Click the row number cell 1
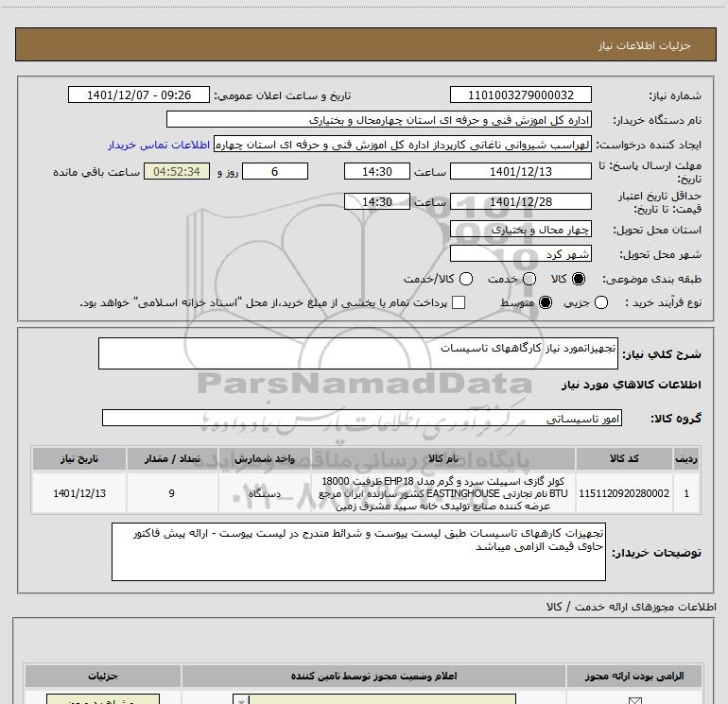 [x=686, y=493]
